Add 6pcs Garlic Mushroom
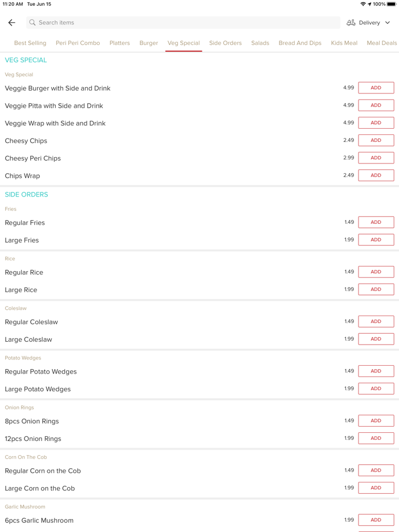Viewport: 399px width, 532px height. (x=376, y=520)
